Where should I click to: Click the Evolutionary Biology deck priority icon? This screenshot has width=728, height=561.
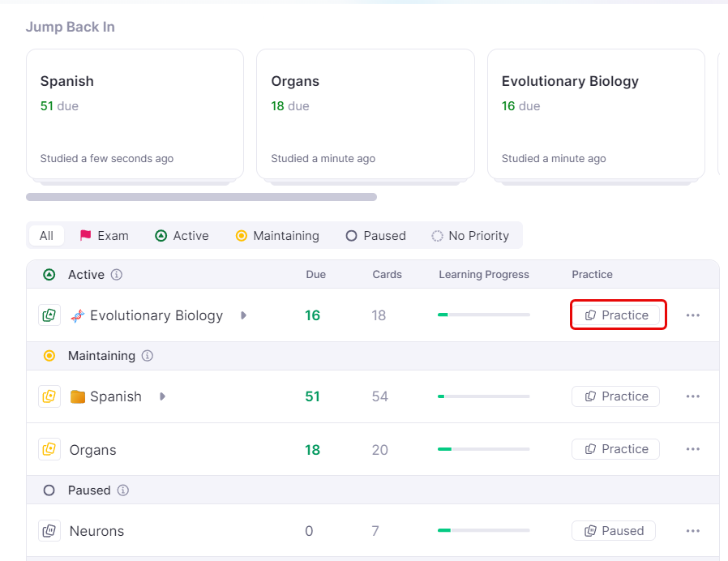tap(49, 315)
